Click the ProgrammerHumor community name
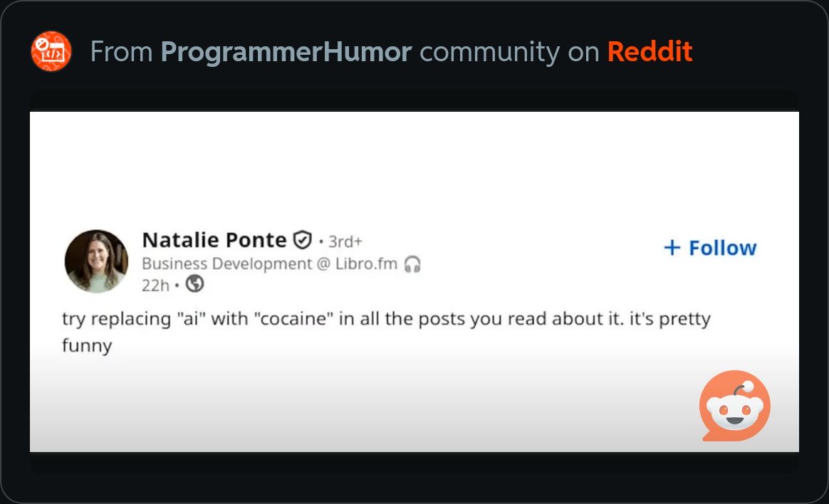 287,51
